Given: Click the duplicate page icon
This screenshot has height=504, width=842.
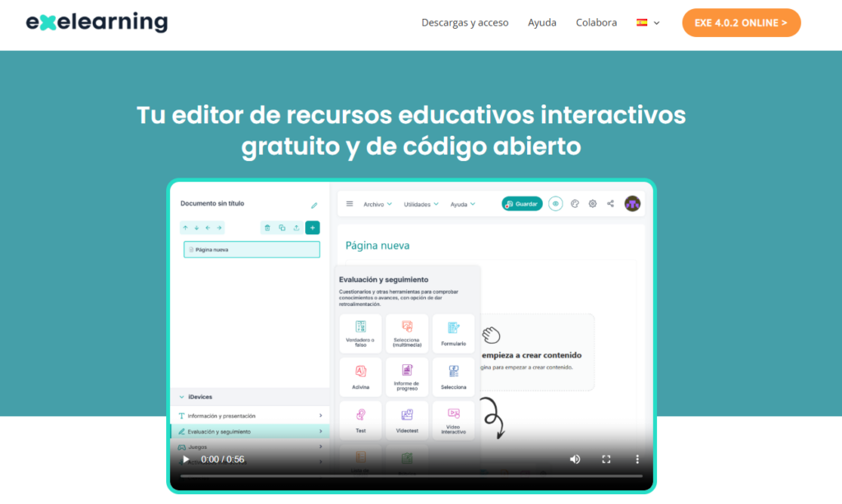Looking at the screenshot, I should pyautogui.click(x=282, y=228).
